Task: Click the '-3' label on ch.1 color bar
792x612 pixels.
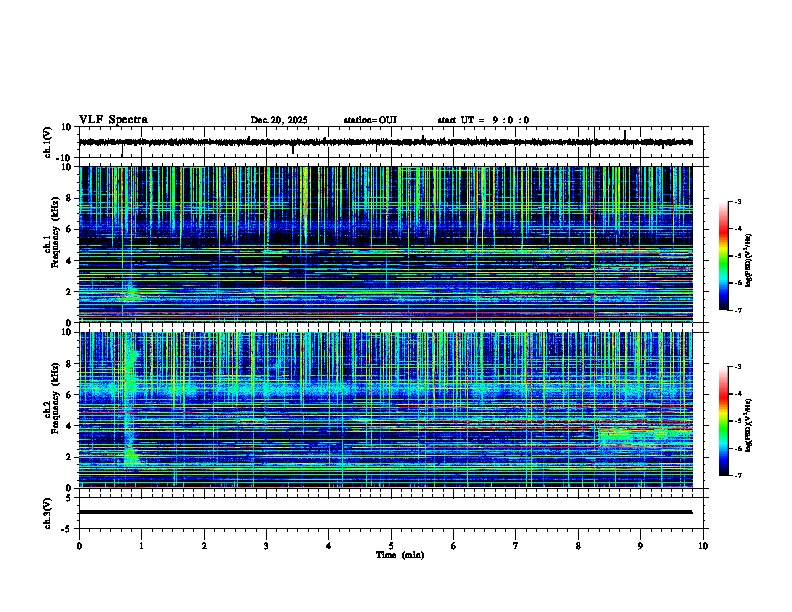Action: pos(738,201)
